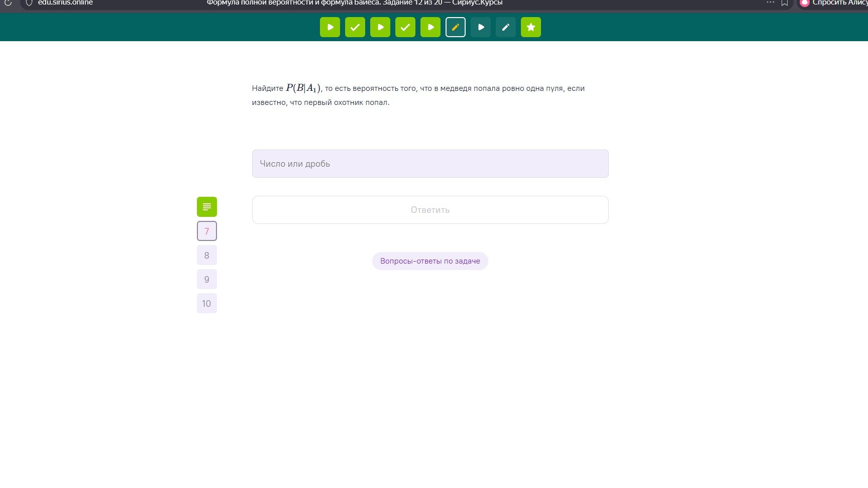Viewport: 868px width, 488px height.
Task: Go to sub-question 7
Action: (207, 231)
